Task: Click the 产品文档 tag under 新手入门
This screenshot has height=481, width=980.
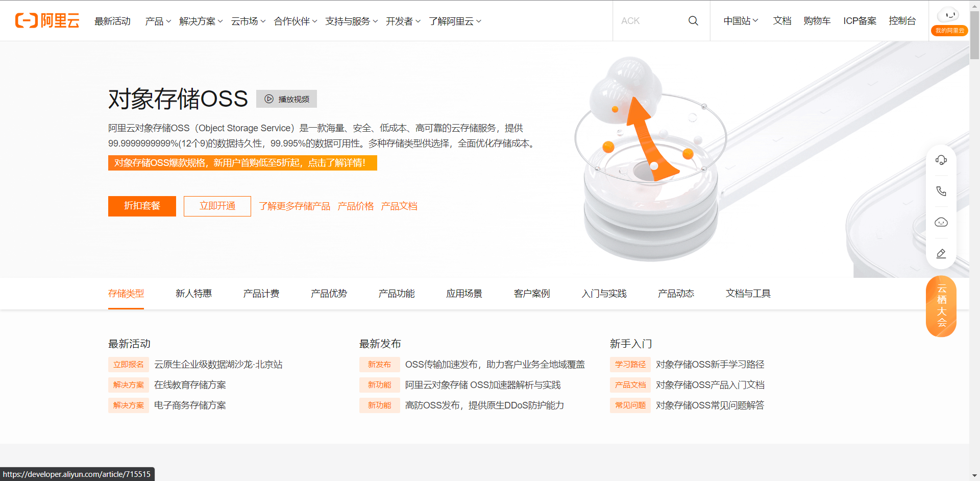Action: (x=630, y=385)
